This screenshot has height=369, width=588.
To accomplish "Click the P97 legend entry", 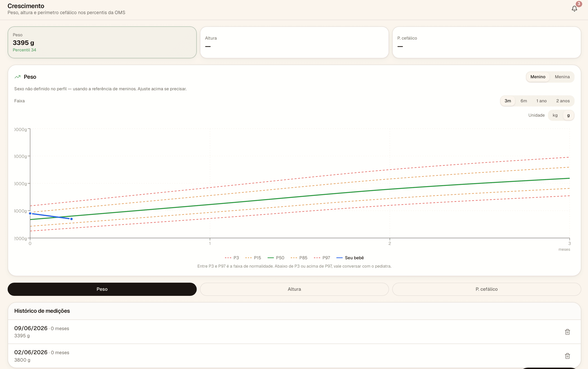I will pos(322,258).
